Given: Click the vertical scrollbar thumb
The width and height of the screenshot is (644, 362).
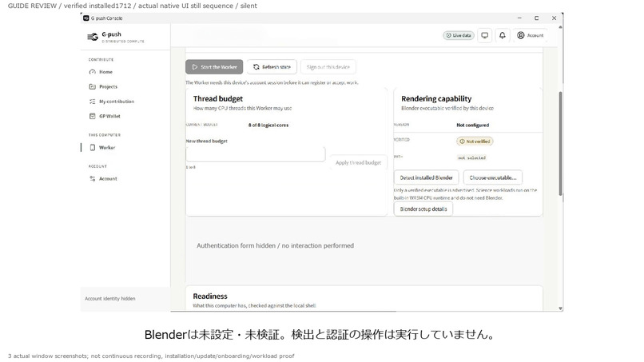Looking at the screenshot, I should [x=560, y=144].
